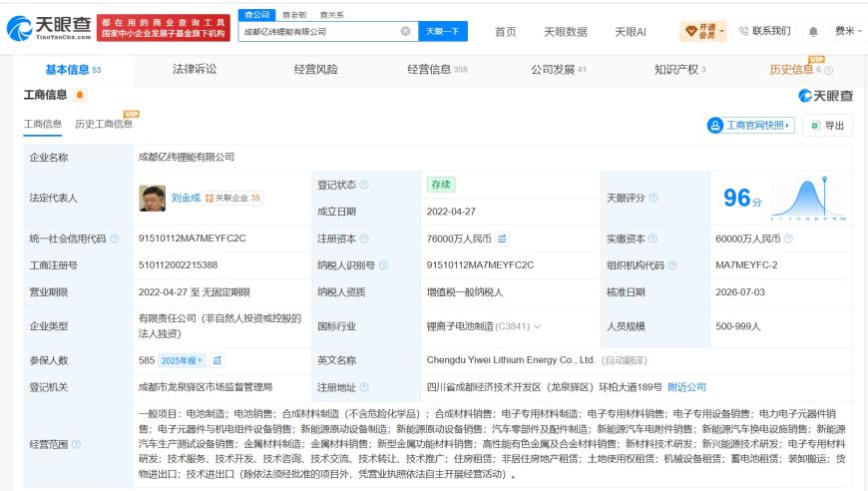Click the help icon next to 天眼评分
The height and width of the screenshot is (491, 868).
[653, 198]
